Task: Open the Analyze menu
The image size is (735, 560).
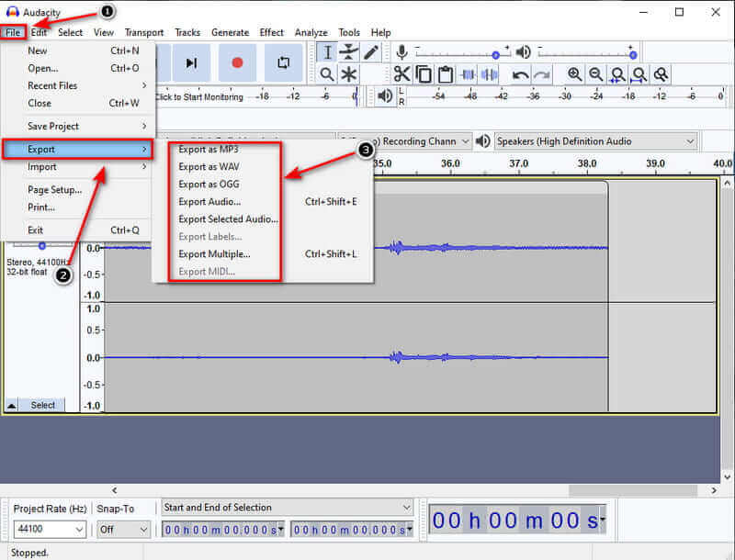Action: pyautogui.click(x=311, y=32)
